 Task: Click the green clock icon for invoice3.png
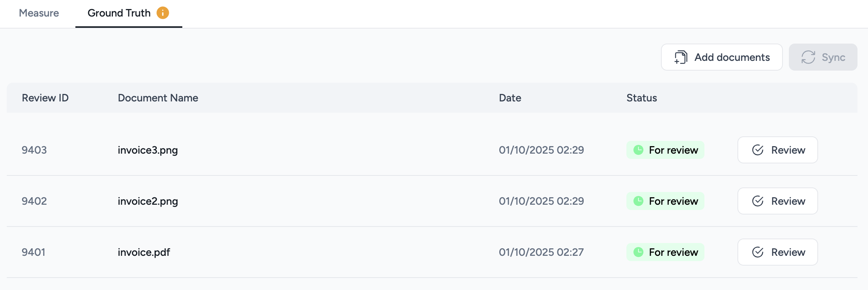click(638, 150)
